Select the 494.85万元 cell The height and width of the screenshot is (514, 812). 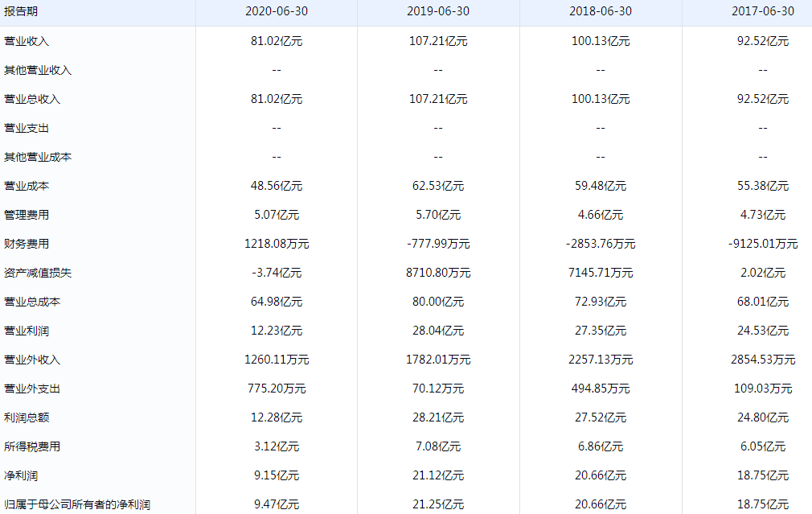[x=601, y=389]
